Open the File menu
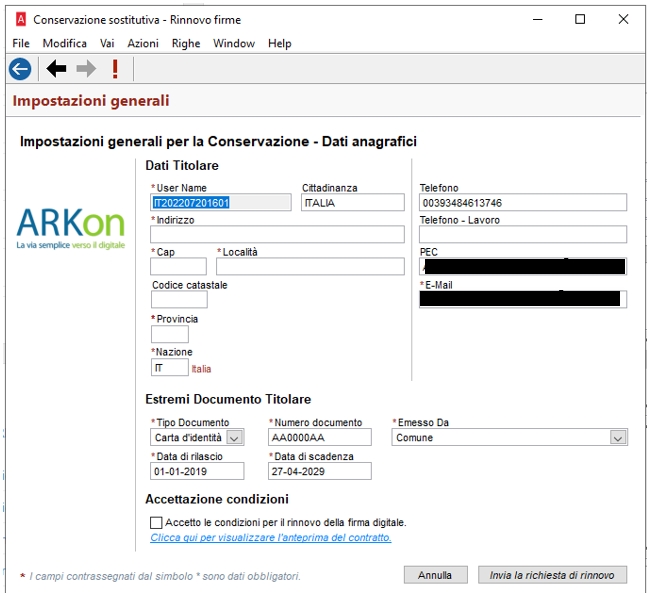 [x=21, y=43]
